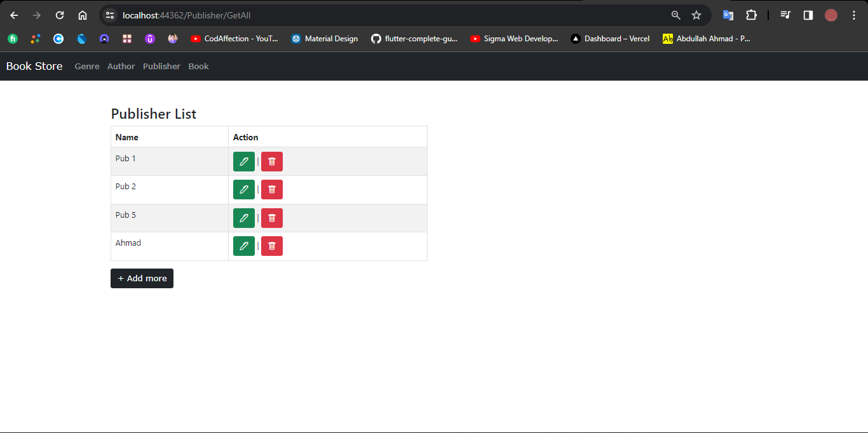
Task: Open the Author nav link
Action: [121, 66]
